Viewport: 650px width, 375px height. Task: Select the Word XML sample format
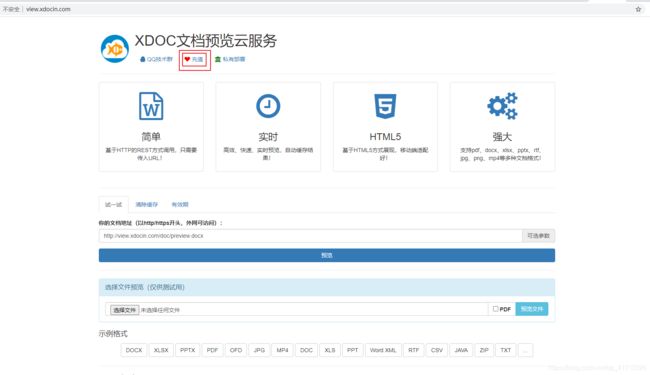click(383, 350)
